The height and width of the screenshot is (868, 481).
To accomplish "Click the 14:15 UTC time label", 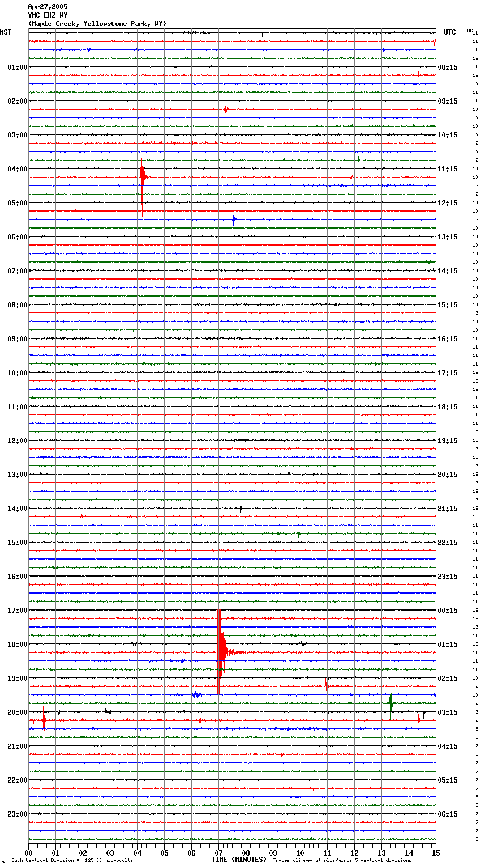I will point(448,271).
